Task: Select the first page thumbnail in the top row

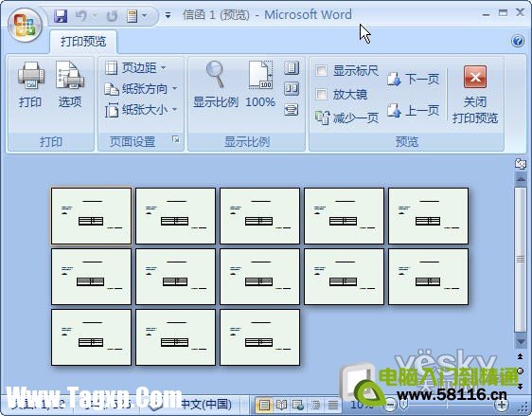Action: [91, 216]
